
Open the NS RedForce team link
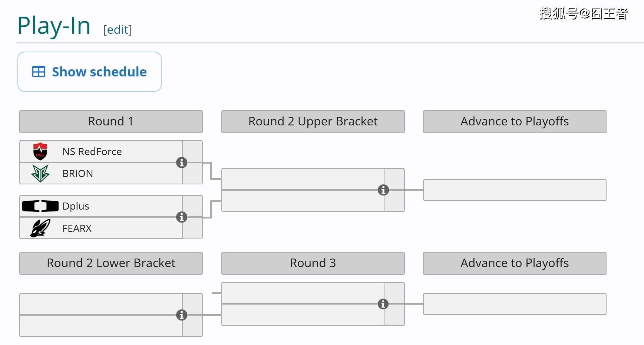(92, 151)
